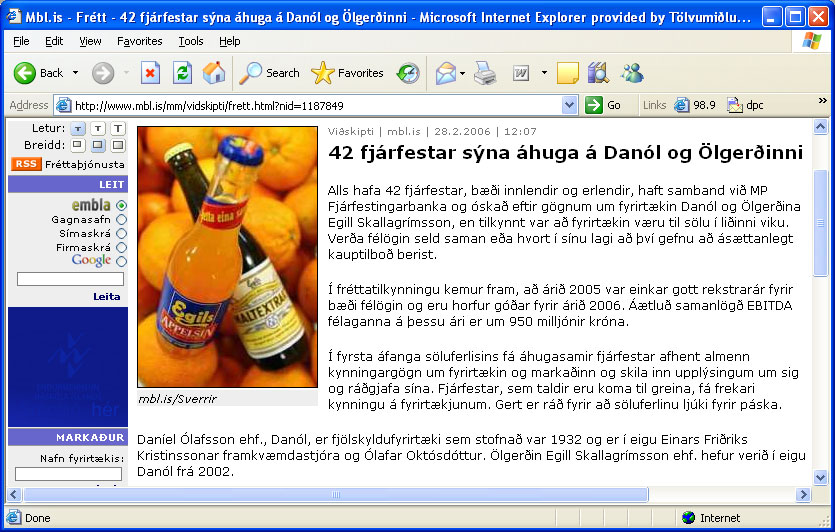Screen dimensions: 835x532
Task: Click the mbl.is source link
Action: coord(404,131)
